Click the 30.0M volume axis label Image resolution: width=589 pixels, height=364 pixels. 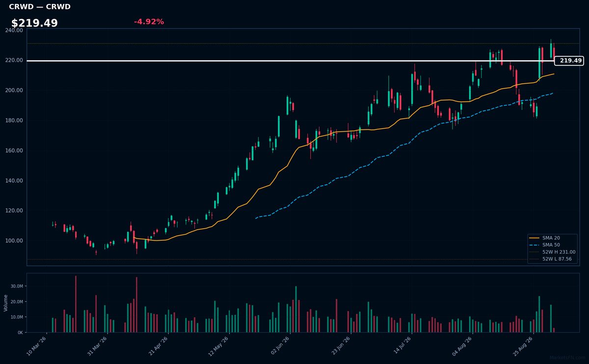17,286
